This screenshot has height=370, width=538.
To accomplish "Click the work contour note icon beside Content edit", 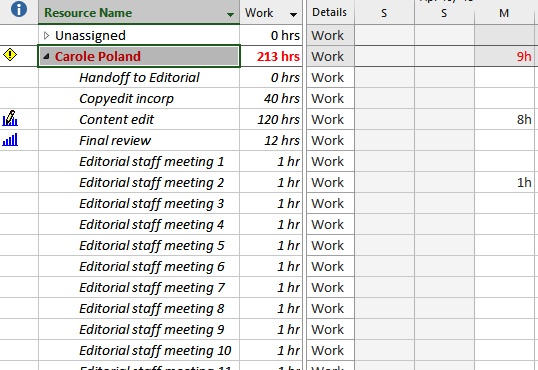I will (10, 118).
